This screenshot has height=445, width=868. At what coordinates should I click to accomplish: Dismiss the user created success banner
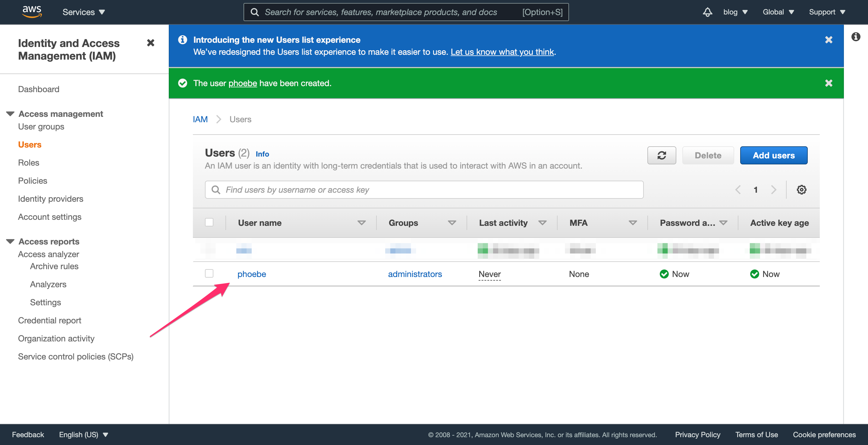coord(829,83)
